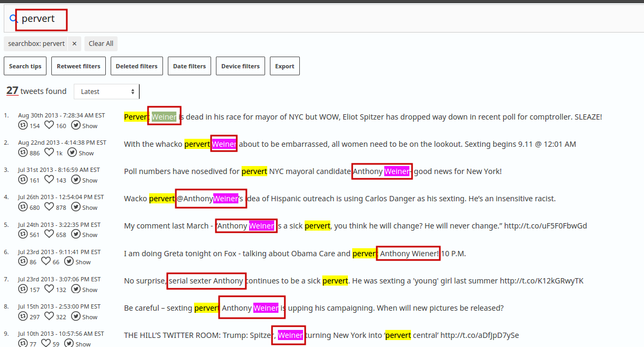Click retweet icon showing 886 on Aug 22nd tweet
The image size is (644, 347).
tap(23, 152)
